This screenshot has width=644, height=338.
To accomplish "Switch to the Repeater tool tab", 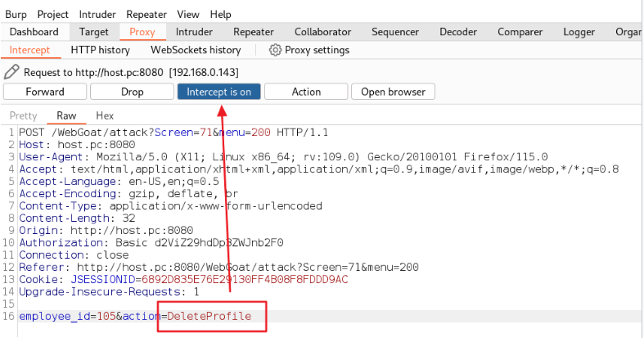I will tap(254, 32).
